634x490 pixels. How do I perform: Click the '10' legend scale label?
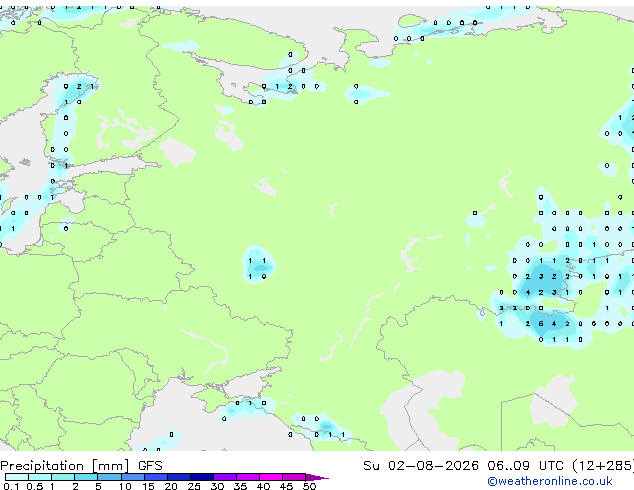click(x=125, y=486)
